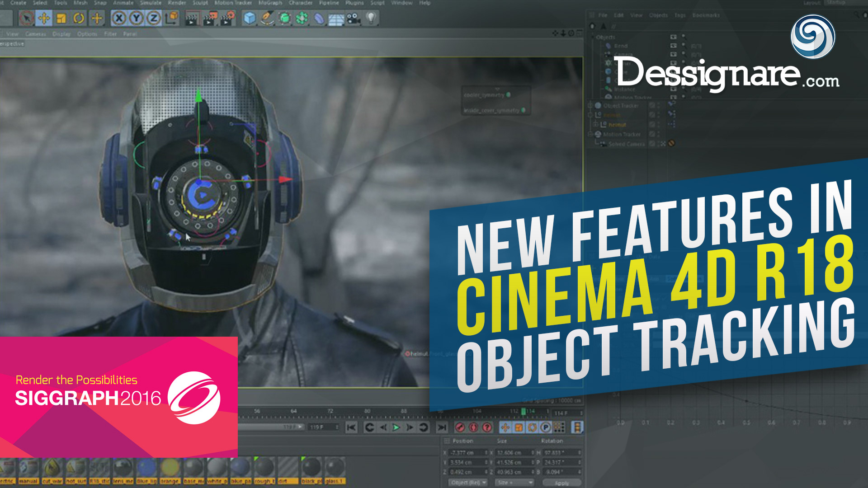Render view with first clapperboard icon
868x488 pixels.
point(192,19)
